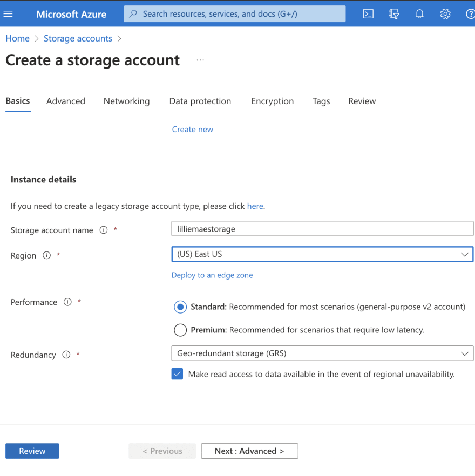Image resolution: width=475 pixels, height=476 pixels.
Task: Click the search magnifier icon
Action: [x=133, y=14]
